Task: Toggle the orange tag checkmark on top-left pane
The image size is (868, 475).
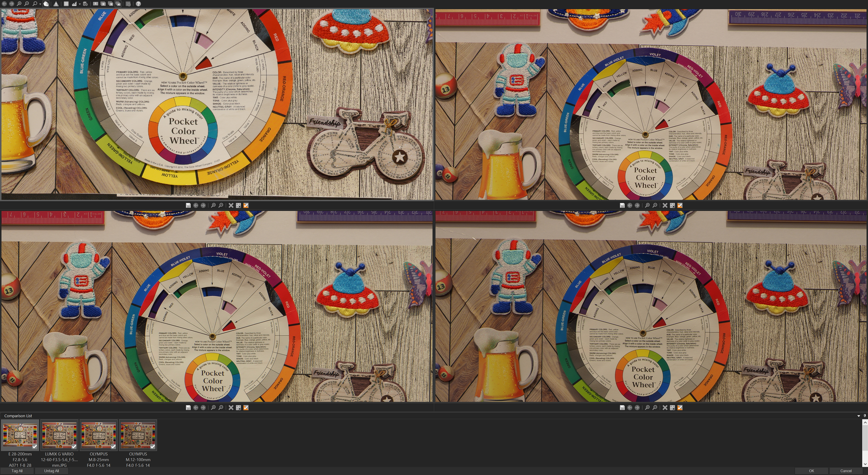Action: click(x=245, y=205)
